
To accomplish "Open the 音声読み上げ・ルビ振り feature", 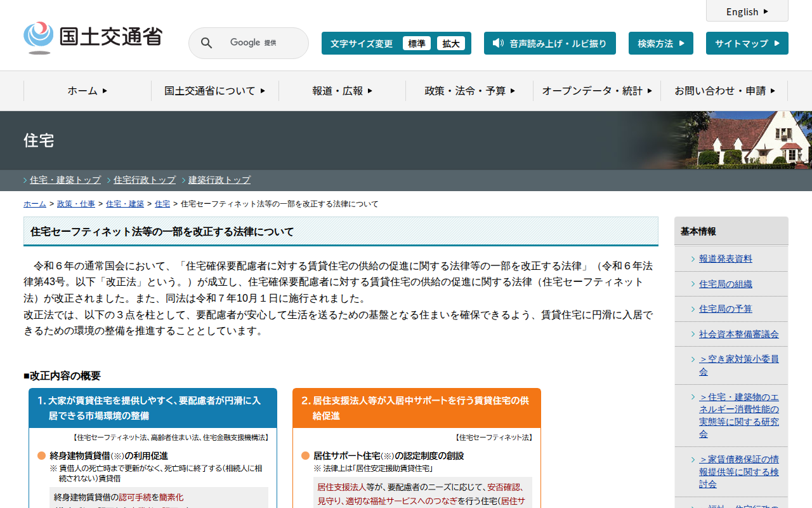I will (x=550, y=43).
